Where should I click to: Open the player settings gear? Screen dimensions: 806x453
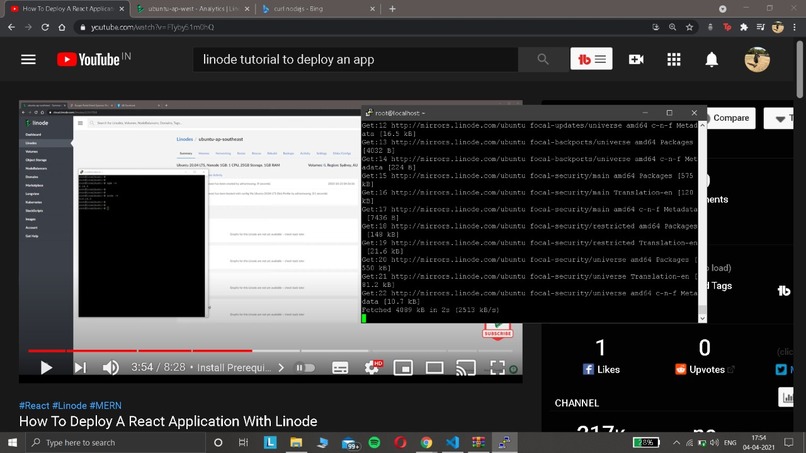372,367
